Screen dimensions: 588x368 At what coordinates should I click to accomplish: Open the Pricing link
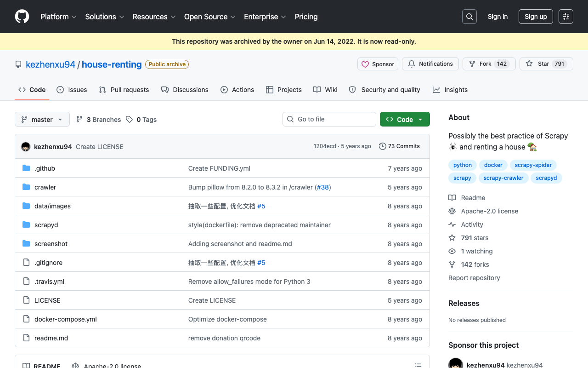click(x=306, y=17)
